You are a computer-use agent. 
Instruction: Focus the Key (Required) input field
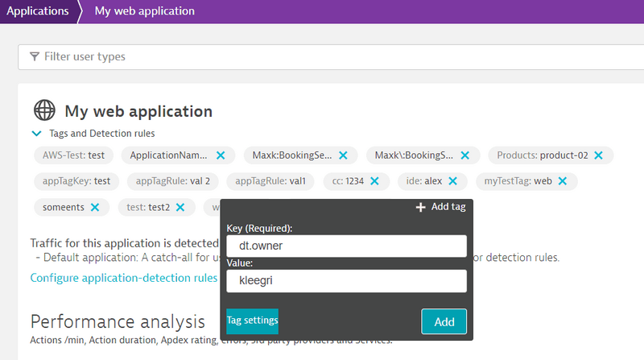(346, 246)
